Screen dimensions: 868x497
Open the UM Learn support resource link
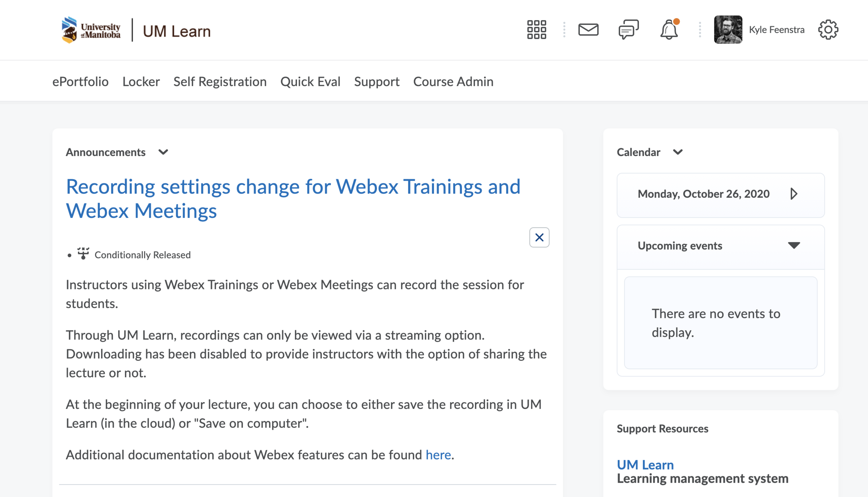pyautogui.click(x=645, y=465)
